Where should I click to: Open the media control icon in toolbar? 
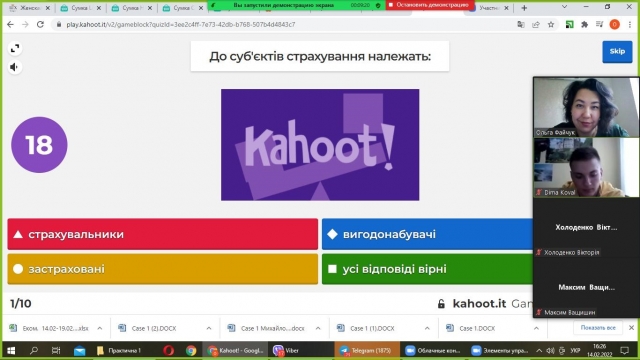[x=599, y=24]
